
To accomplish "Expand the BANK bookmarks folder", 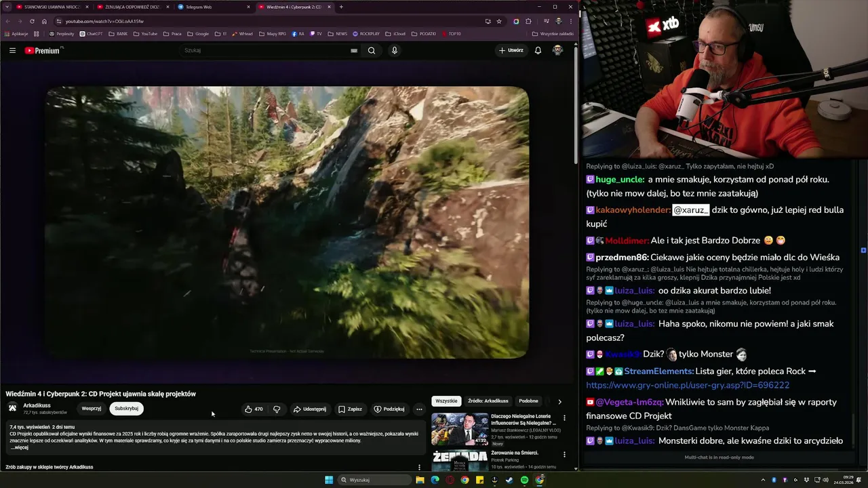I will (118, 33).
